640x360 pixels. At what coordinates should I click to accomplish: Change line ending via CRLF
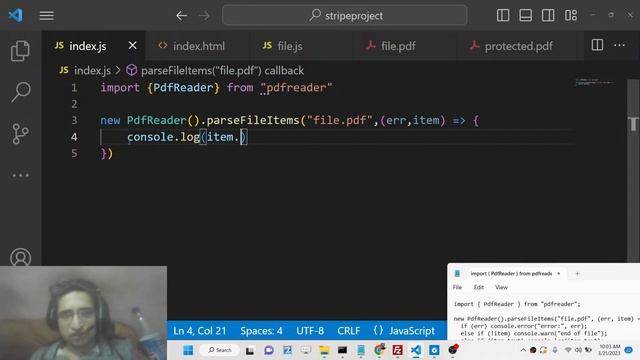coord(348,331)
